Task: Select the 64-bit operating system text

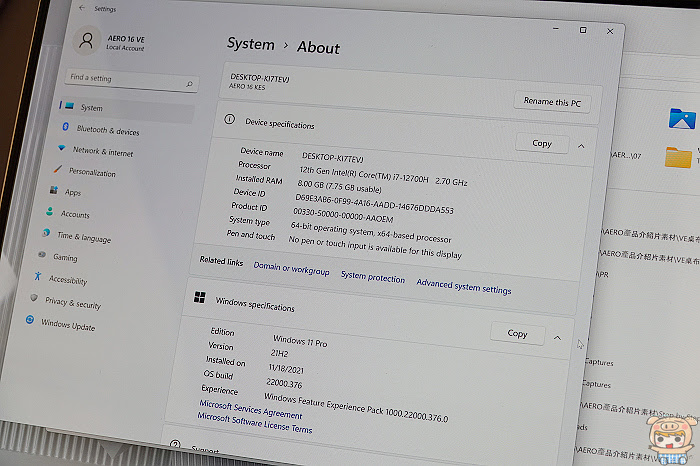Action: 371,232
